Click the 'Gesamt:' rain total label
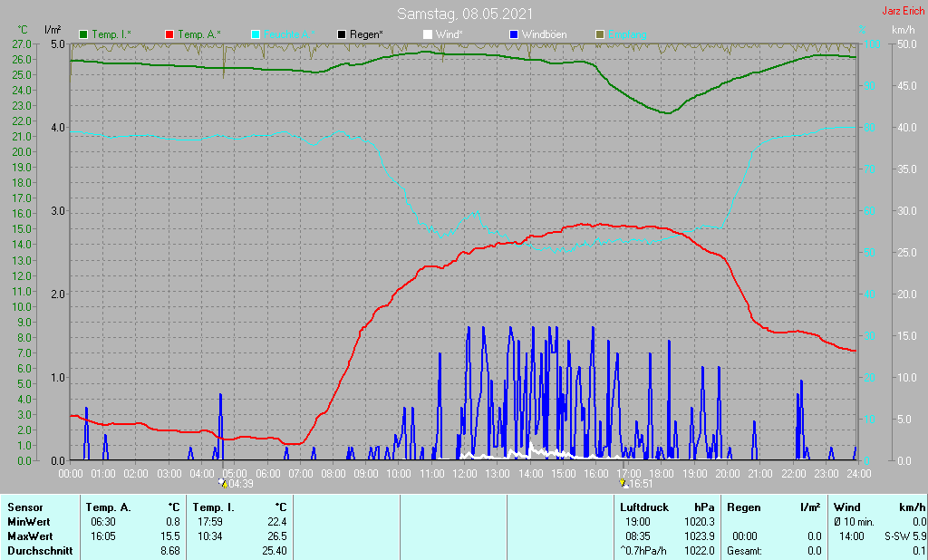The height and width of the screenshot is (560, 928). pyautogui.click(x=745, y=551)
